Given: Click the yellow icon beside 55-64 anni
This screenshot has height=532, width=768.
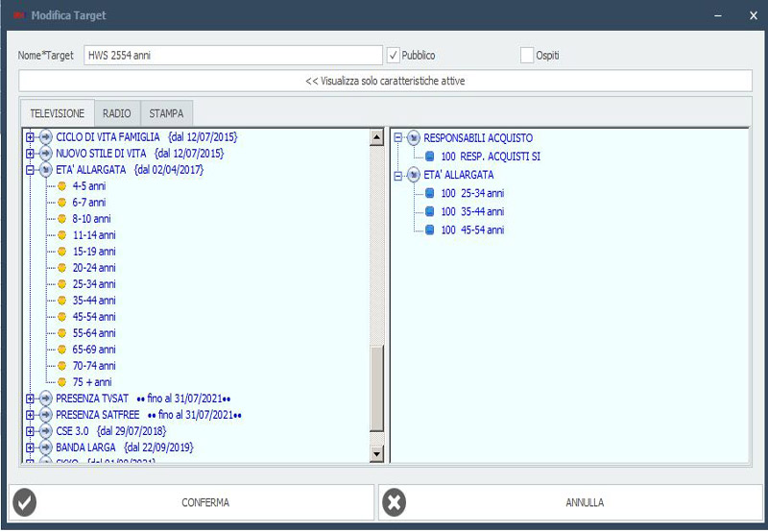Looking at the screenshot, I should tap(62, 333).
